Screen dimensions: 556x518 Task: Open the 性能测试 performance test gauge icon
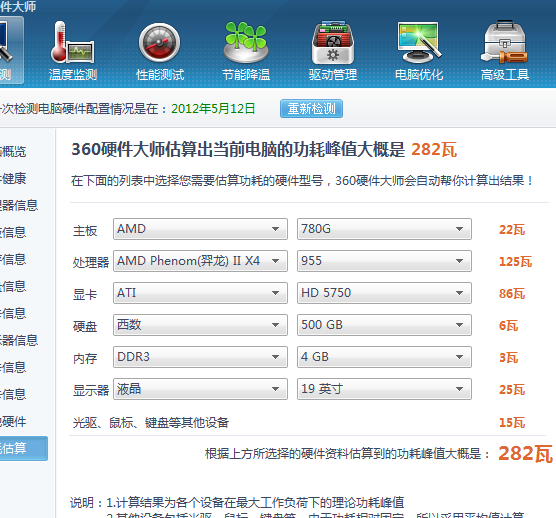coord(160,51)
